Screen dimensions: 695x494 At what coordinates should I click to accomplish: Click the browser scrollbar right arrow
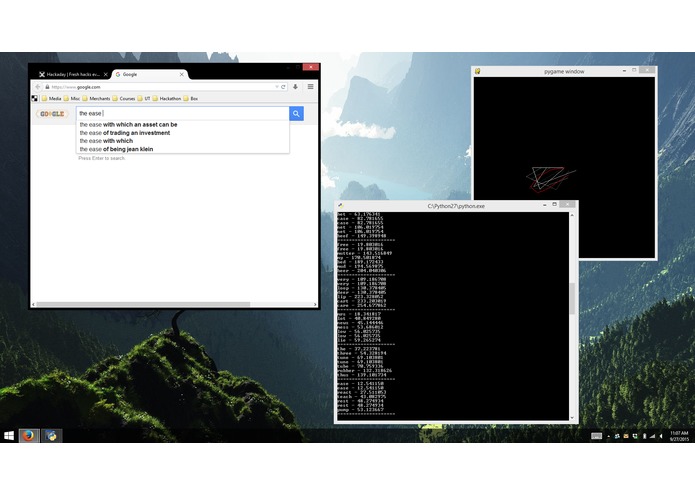click(x=315, y=304)
